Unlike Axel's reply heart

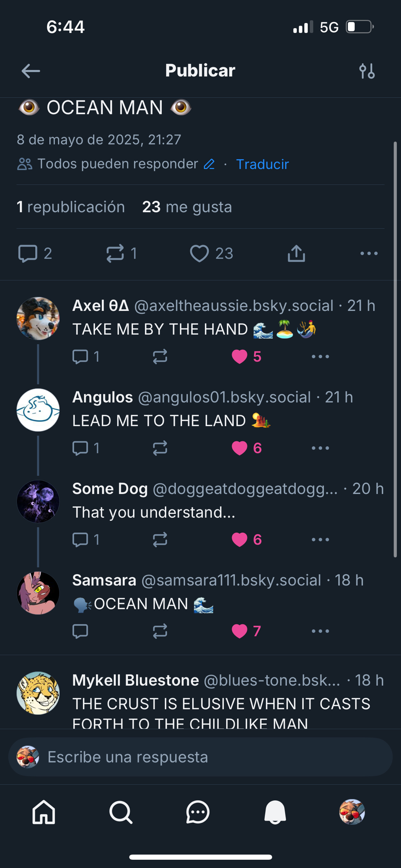(240, 357)
